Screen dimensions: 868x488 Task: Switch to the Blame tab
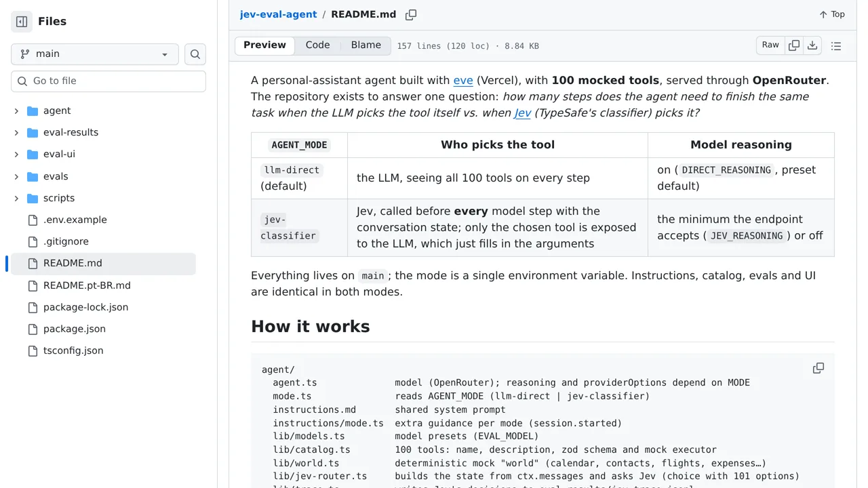(x=366, y=45)
